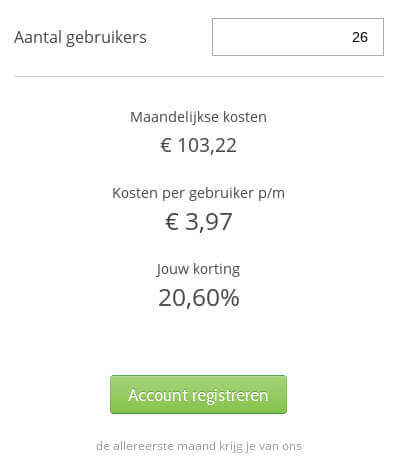Click the Jouw korting heading
Screen dimensions: 399x467
coord(198,269)
